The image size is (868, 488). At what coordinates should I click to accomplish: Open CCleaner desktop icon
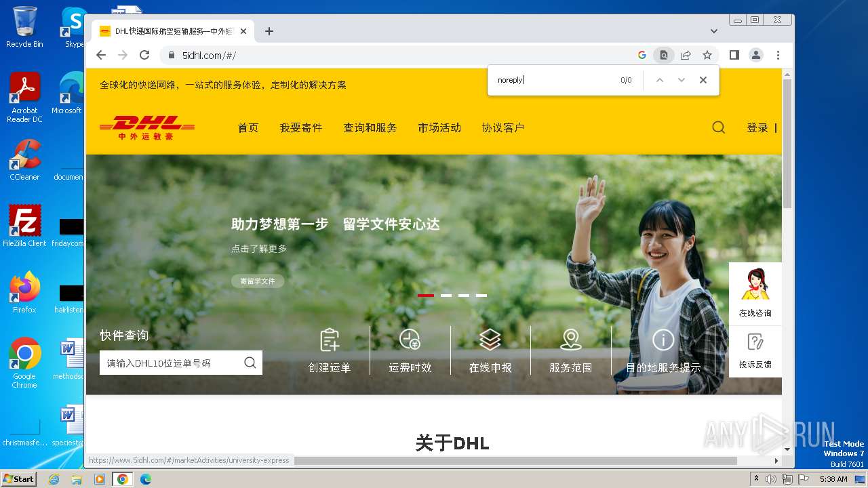pyautogui.click(x=24, y=160)
